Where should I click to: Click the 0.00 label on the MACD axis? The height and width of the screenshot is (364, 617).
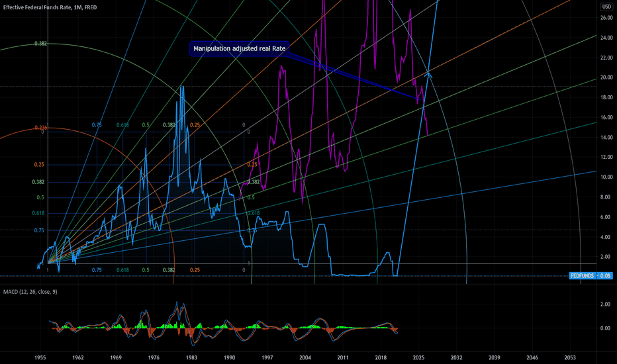tap(605, 328)
